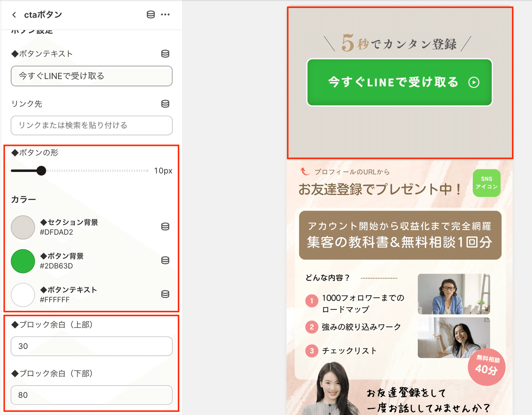Screen dimensions: 532x415
Task: Click the dynamic source icon for ボタンテキスト color
Action: 165,294
